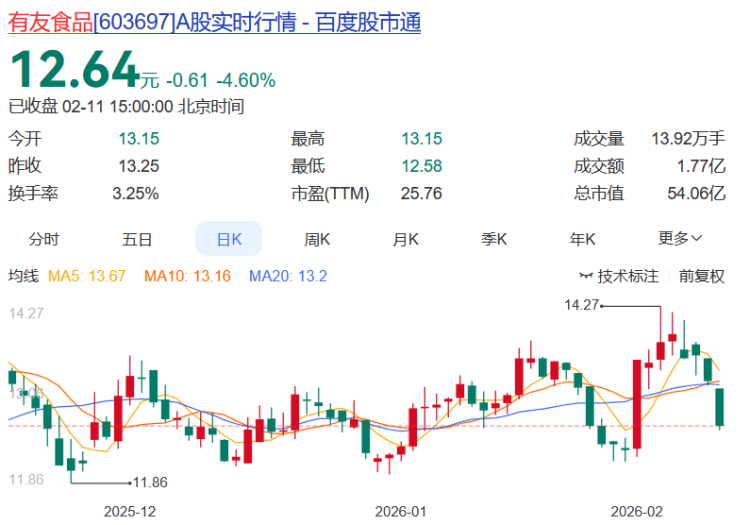Switch to the 年K chart tab
This screenshot has width=750, height=525.
point(583,239)
